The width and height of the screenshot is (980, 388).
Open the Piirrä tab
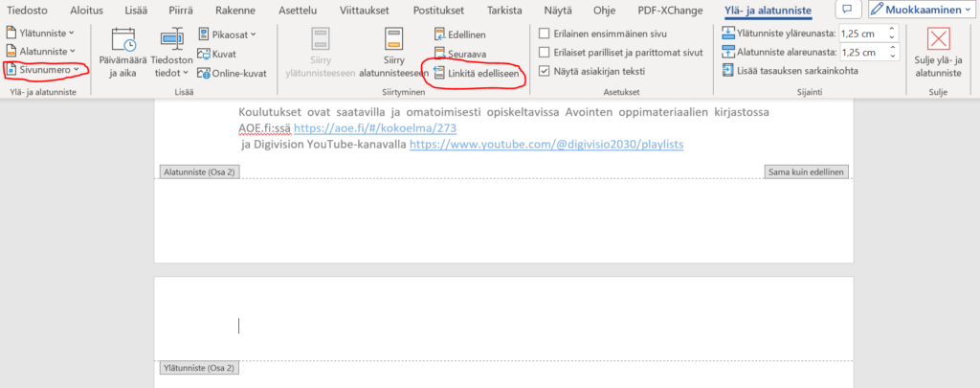point(181,10)
